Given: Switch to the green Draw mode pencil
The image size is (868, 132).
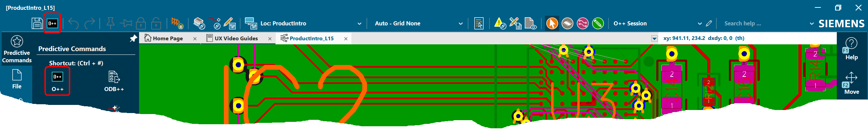Looking at the screenshot, I should point(598,23).
